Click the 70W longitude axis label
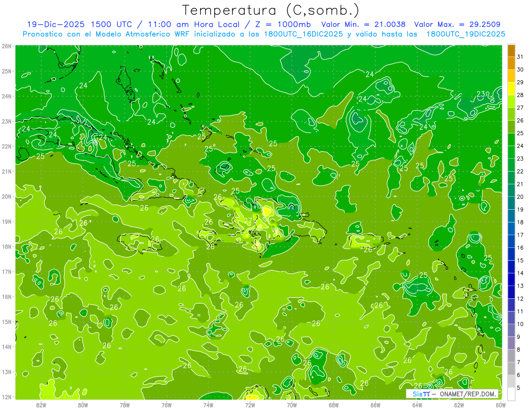This screenshot has height=411, width=532. click(292, 405)
